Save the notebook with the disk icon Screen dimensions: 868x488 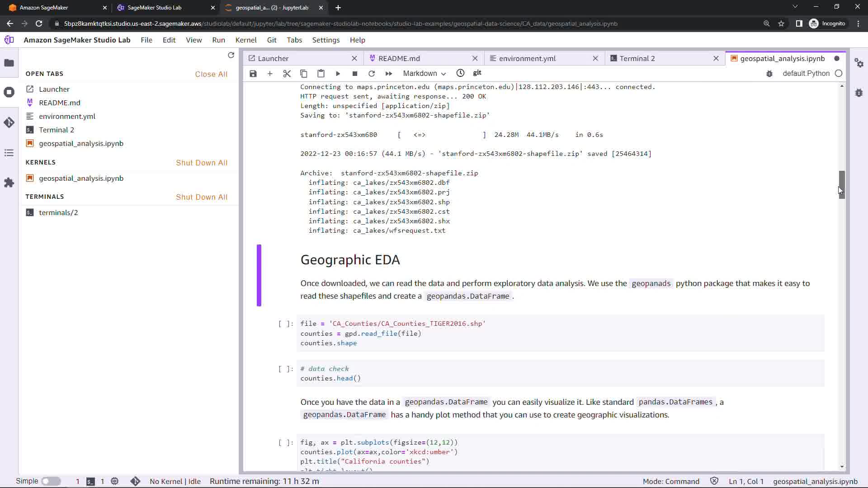(253, 74)
